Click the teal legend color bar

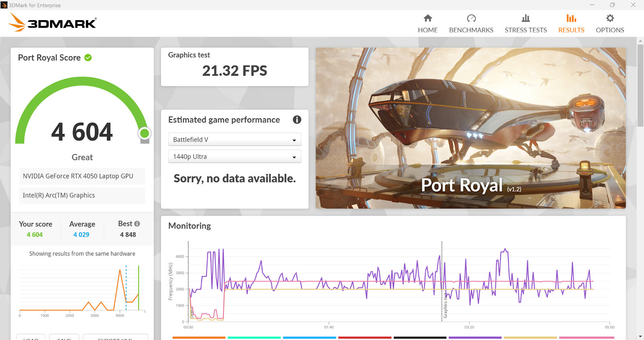(254, 338)
